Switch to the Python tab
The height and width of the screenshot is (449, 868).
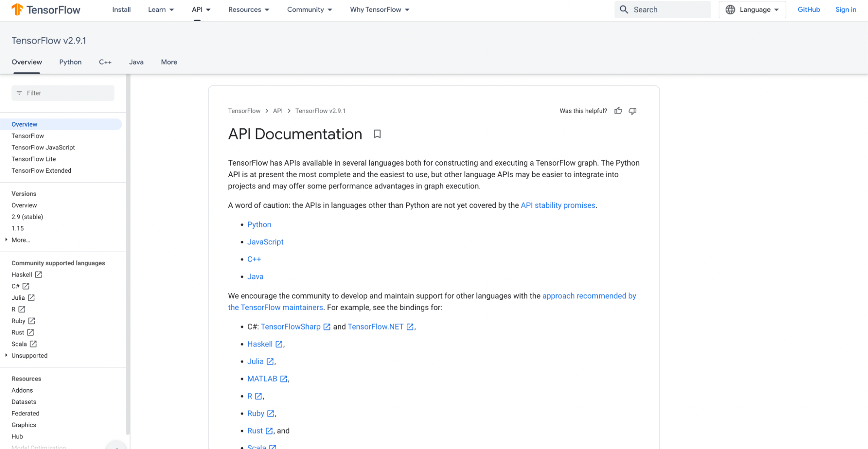70,62
